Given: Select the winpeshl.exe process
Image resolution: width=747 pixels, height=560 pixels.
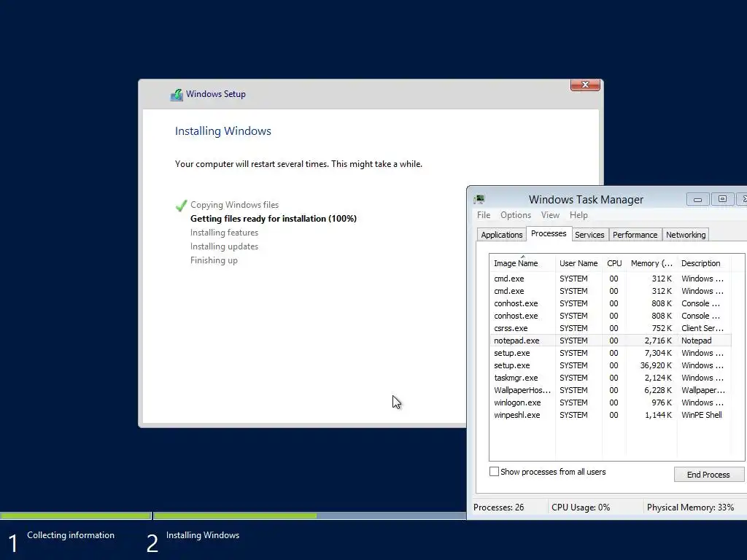Looking at the screenshot, I should click(610, 415).
